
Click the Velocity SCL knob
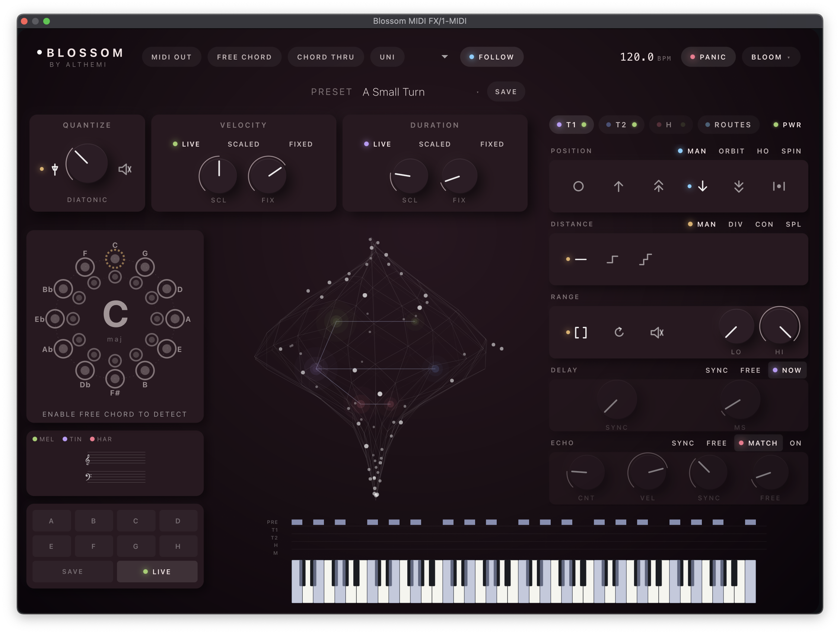click(x=218, y=175)
